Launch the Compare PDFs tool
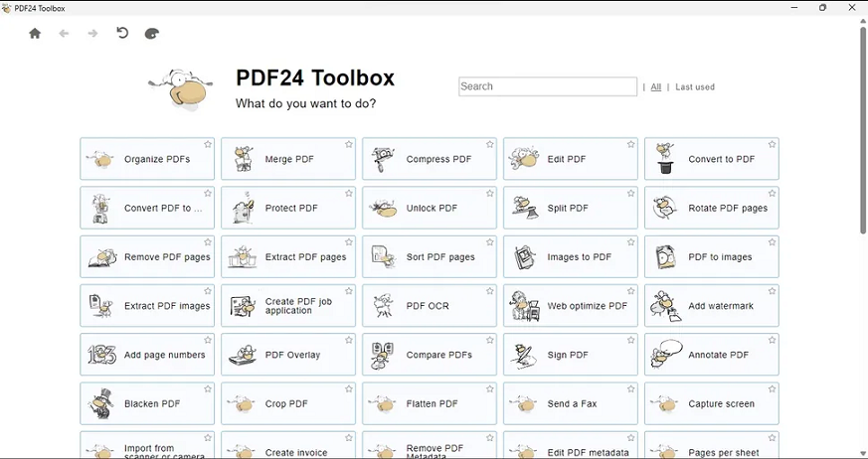 pyautogui.click(x=430, y=355)
